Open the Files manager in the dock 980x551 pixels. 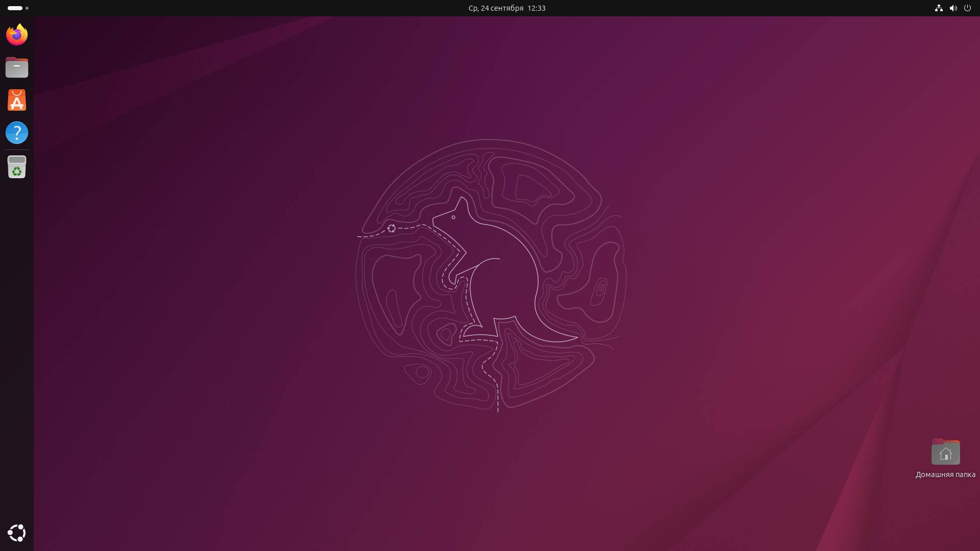pyautogui.click(x=17, y=67)
